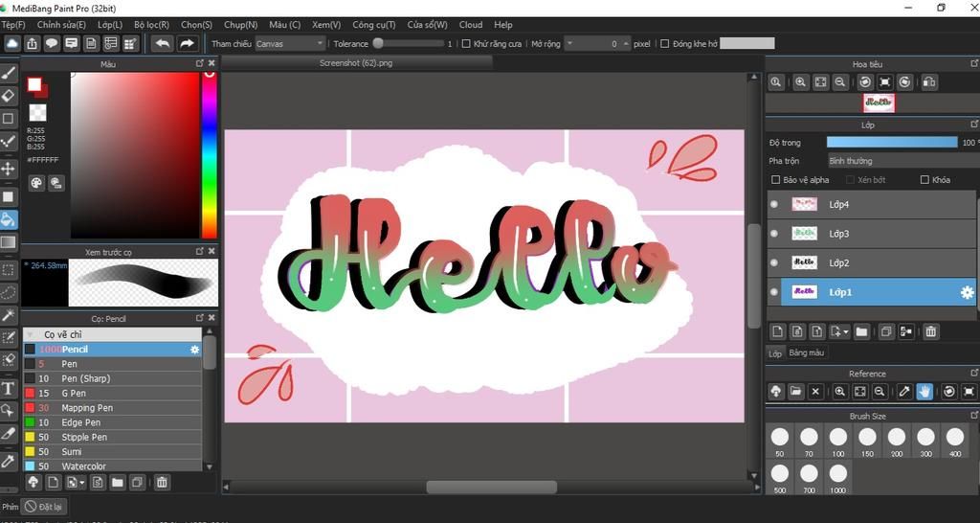
Task: Click the Đặt lại reset button
Action: [45, 506]
